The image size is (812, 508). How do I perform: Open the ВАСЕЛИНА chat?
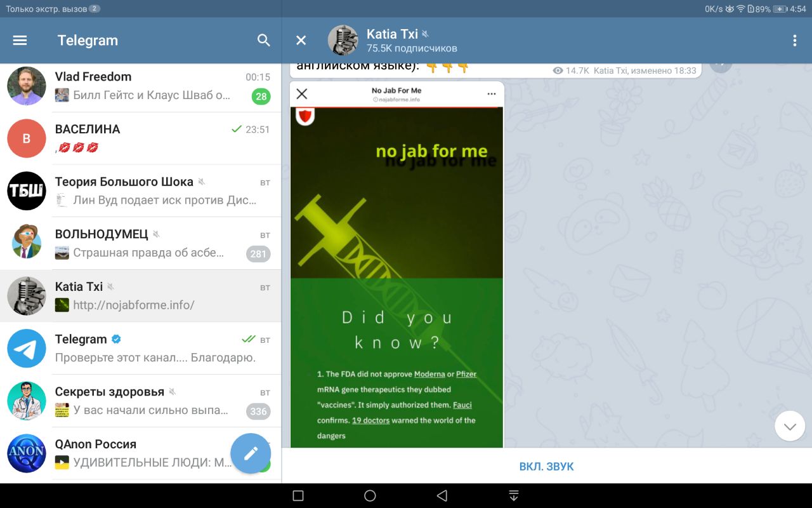point(141,138)
